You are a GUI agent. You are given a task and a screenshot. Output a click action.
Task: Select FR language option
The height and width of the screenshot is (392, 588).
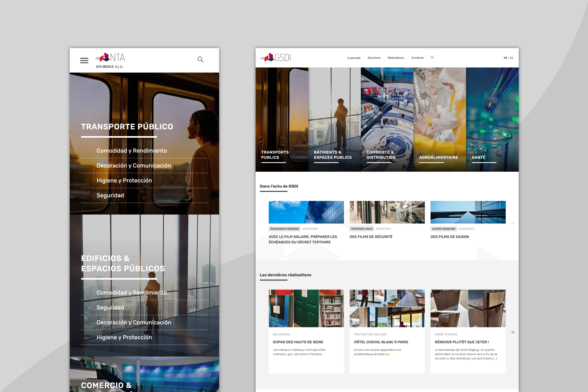505,58
